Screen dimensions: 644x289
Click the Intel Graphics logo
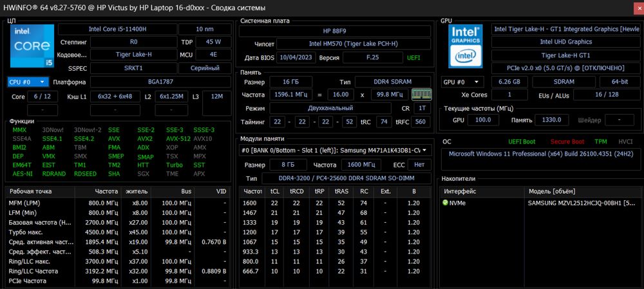tap(465, 46)
